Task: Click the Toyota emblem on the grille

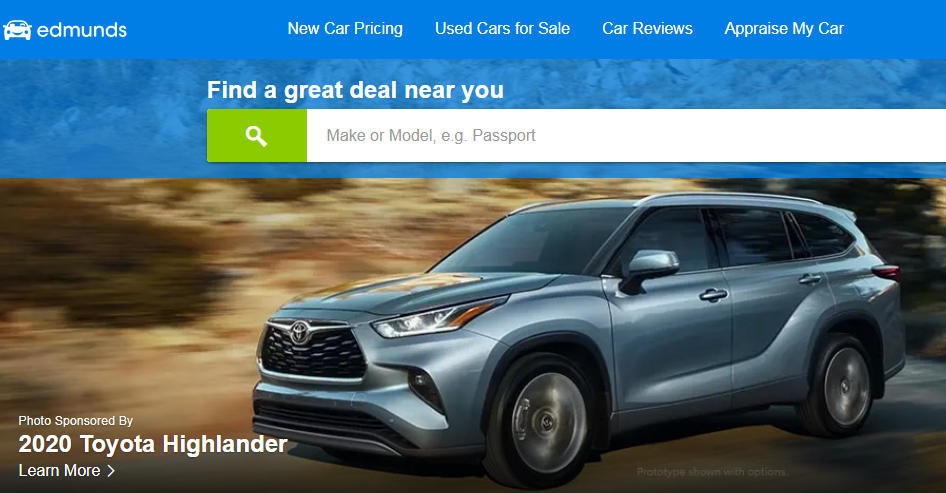Action: 299,332
